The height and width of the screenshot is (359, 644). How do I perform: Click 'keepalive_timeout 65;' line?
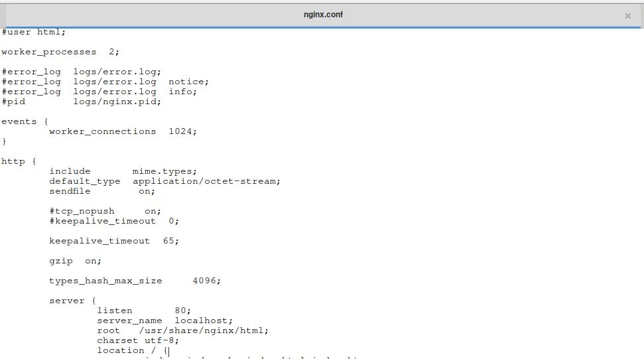pos(114,241)
